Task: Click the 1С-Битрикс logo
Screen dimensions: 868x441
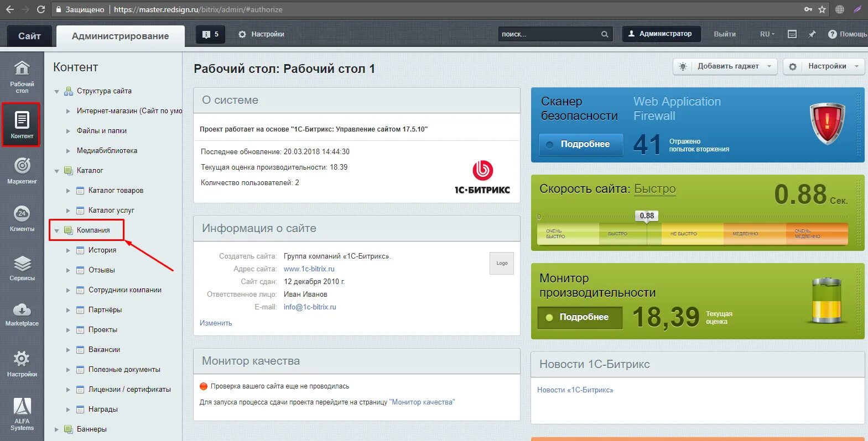Action: pos(482,177)
